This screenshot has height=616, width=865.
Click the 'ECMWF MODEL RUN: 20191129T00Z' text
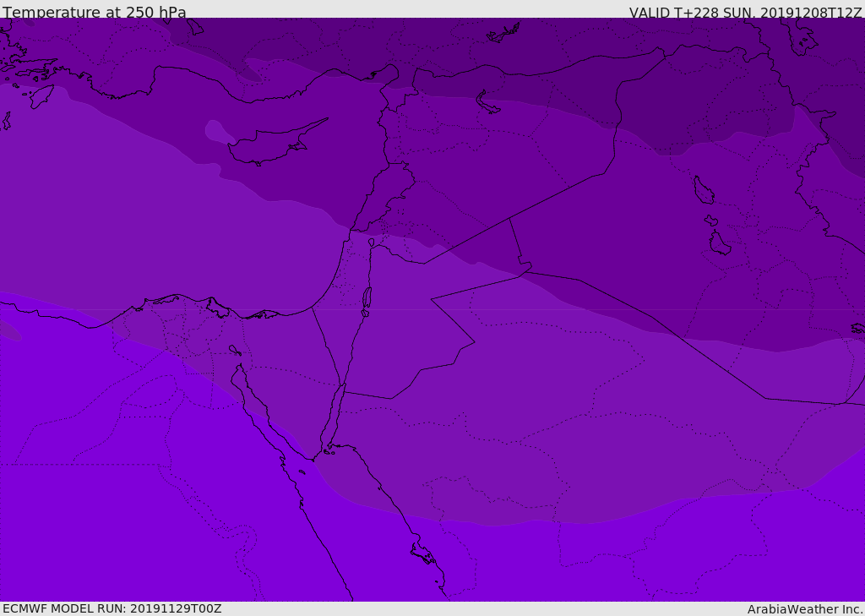[112, 608]
